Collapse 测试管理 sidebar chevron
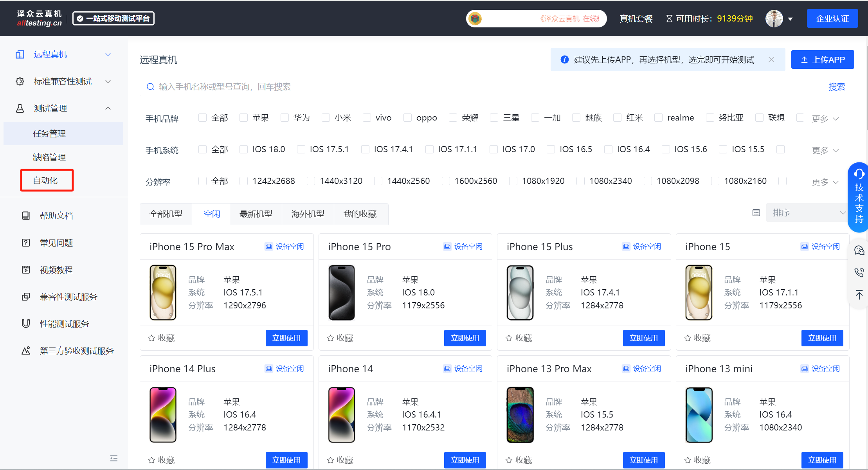The height and width of the screenshot is (470, 868). 108,108
